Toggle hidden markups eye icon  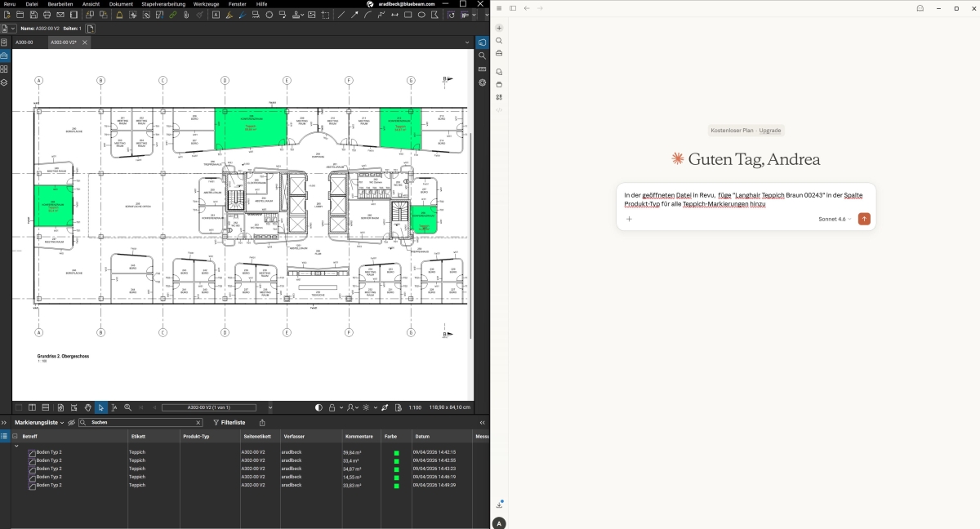pos(71,423)
